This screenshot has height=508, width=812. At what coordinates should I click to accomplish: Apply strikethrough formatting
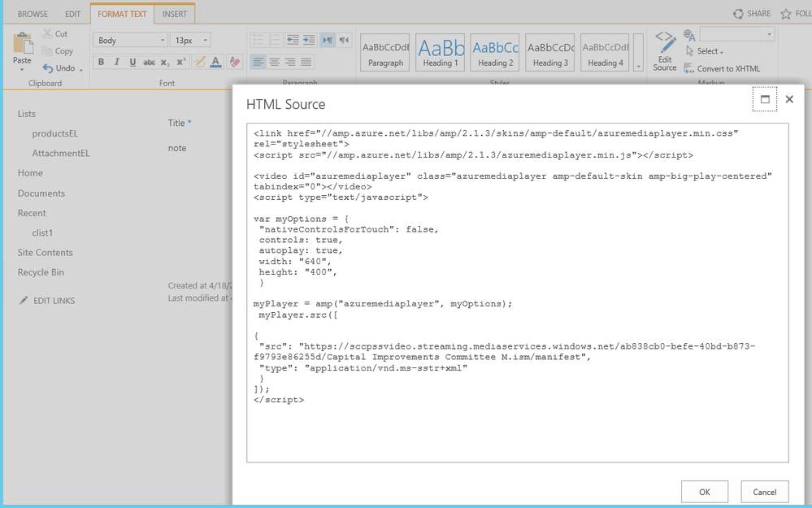149,62
